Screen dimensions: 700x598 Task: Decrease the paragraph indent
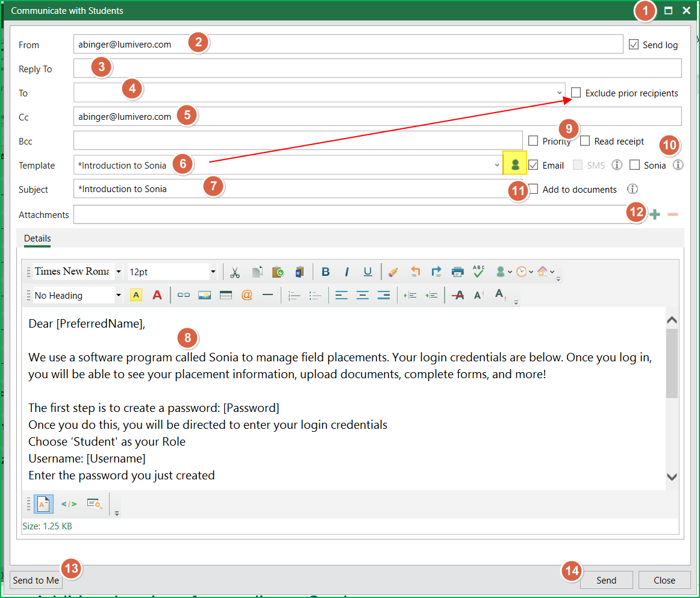coord(410,296)
